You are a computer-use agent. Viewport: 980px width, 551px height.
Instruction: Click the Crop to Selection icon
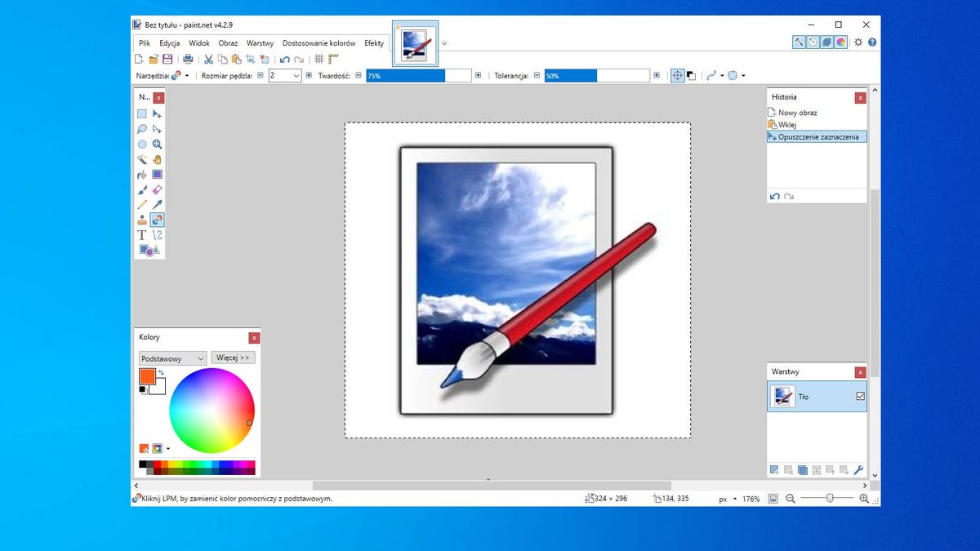click(250, 59)
